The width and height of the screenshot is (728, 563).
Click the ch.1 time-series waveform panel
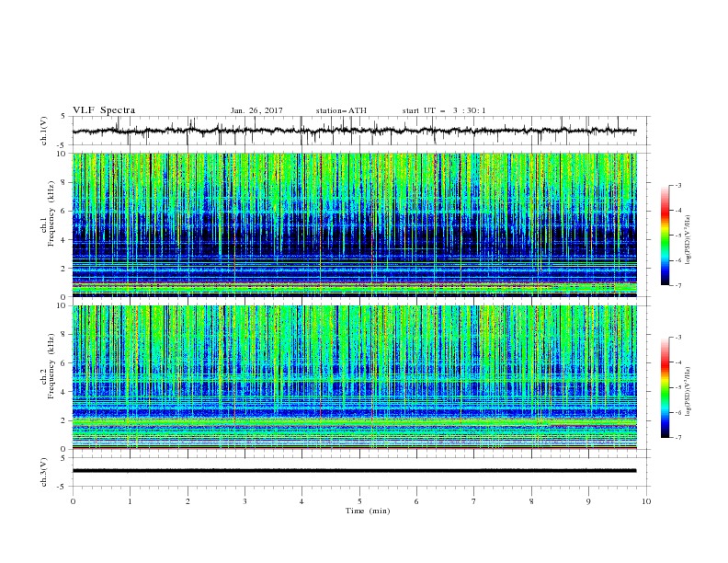click(360, 131)
